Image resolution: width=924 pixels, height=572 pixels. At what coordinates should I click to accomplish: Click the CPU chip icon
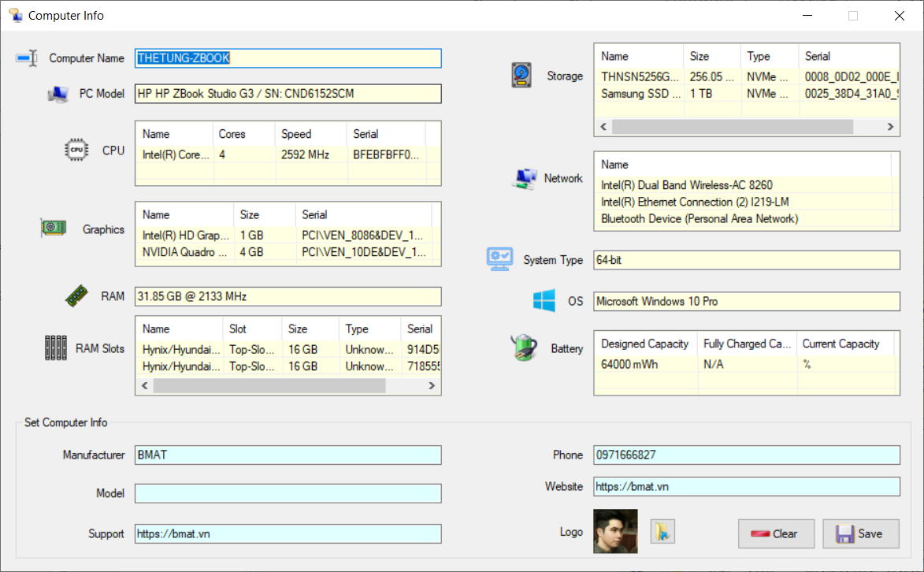(76, 150)
